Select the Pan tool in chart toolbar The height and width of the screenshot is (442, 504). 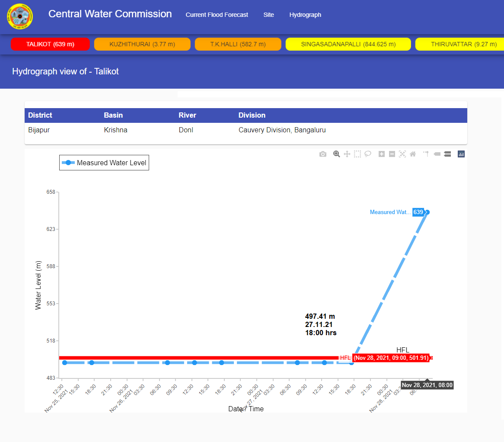coord(347,154)
